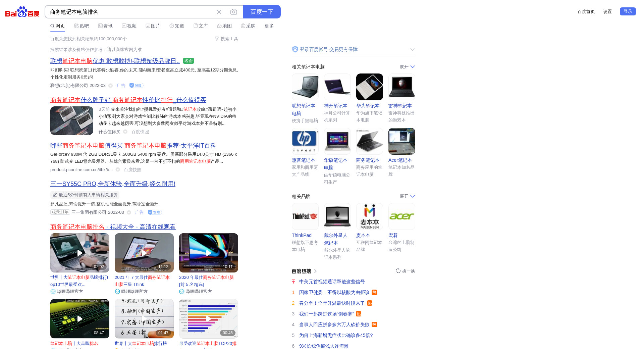Open the 太平洋IT百科 search result link
This screenshot has width=644, height=349.
133,146
